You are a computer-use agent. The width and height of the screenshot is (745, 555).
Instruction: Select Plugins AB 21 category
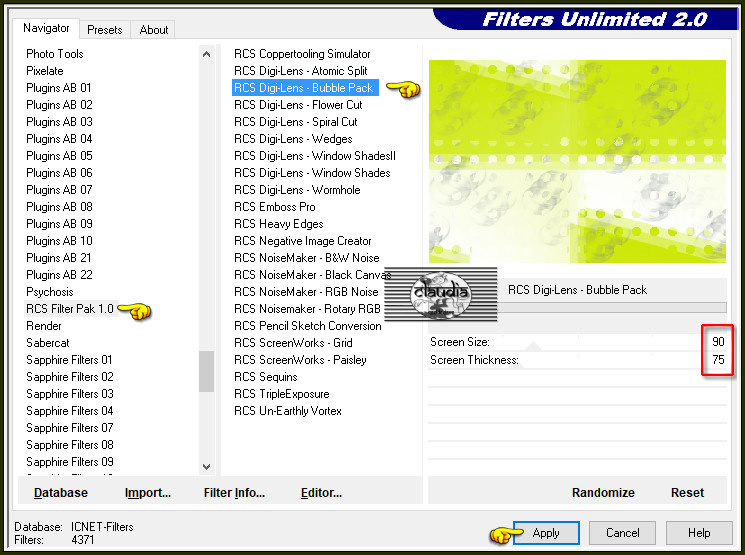[58, 258]
